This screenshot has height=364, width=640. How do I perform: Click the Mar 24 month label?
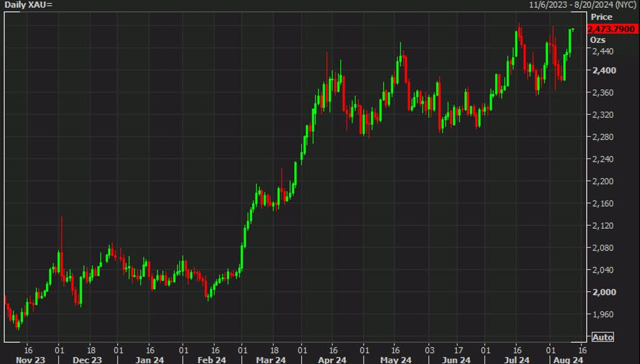tap(271, 360)
